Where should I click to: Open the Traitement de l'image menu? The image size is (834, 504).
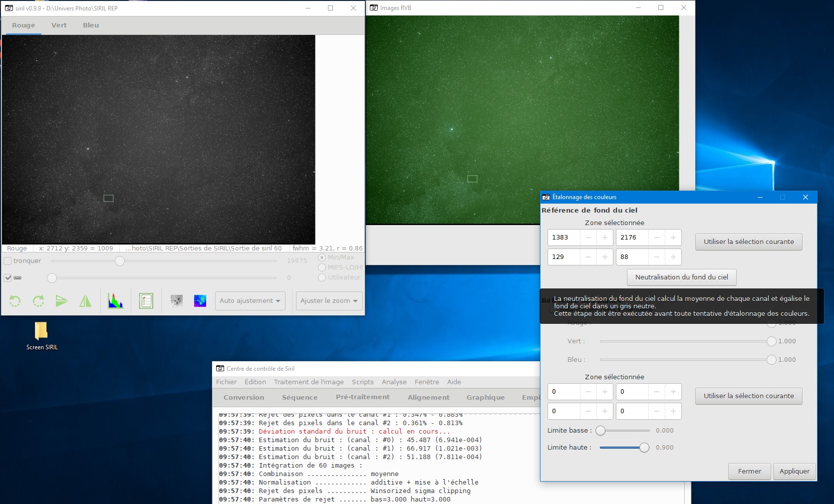point(308,382)
